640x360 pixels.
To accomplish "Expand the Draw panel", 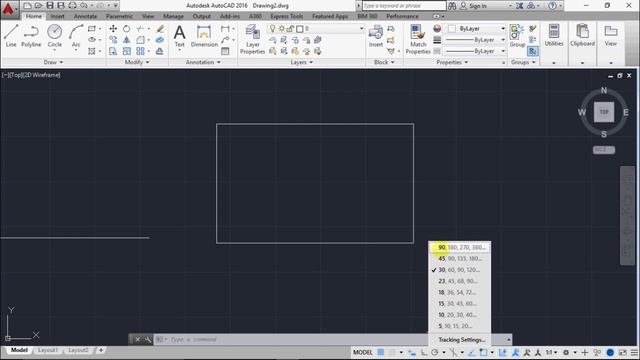I will [x=53, y=62].
